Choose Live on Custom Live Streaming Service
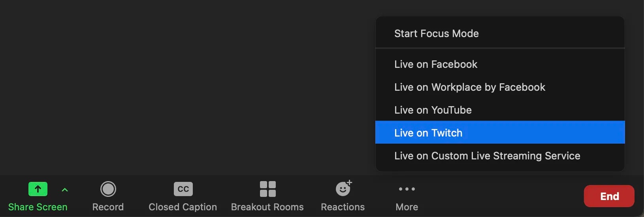644x217 pixels. point(487,156)
